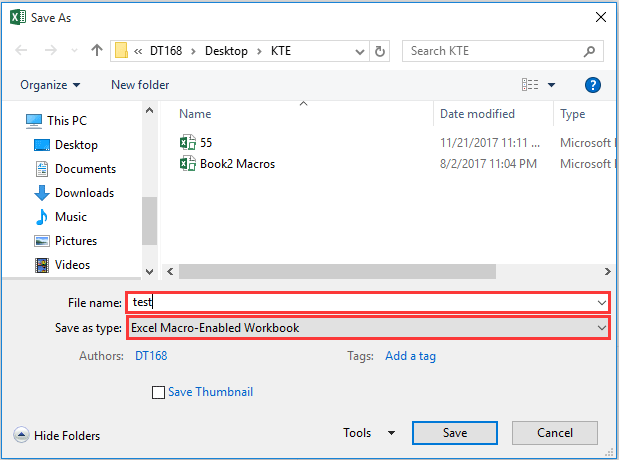Click the Refresh button beside address bar
The height and width of the screenshot is (460, 619).
pos(380,51)
